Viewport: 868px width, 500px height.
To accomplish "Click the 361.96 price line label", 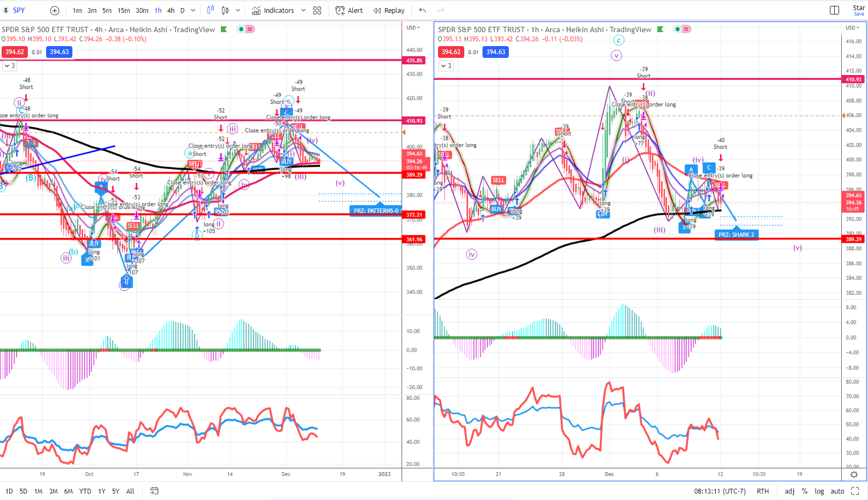I will click(414, 240).
